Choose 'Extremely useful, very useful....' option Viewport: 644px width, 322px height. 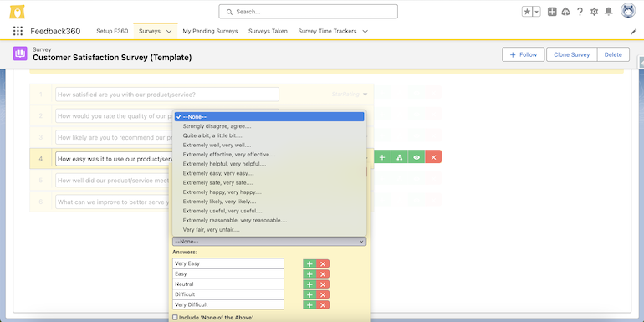pyautogui.click(x=269, y=211)
